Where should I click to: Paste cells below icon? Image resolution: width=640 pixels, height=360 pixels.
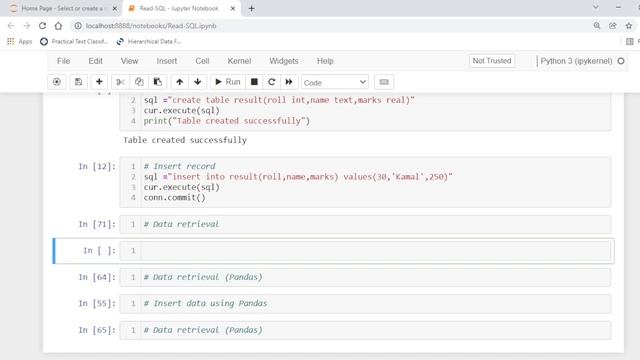click(158, 82)
